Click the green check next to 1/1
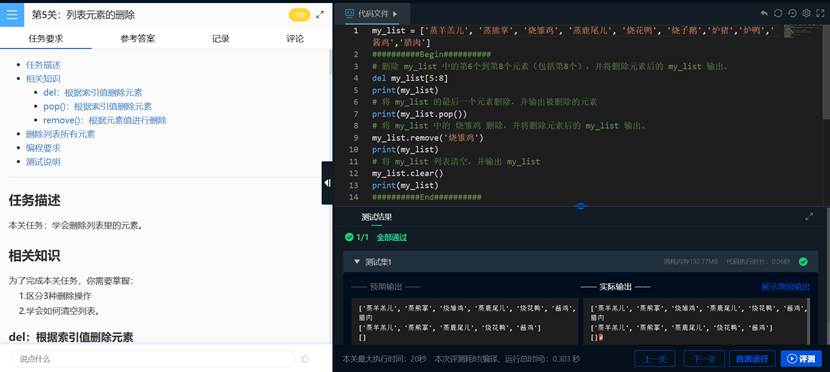830x372 pixels. [348, 237]
